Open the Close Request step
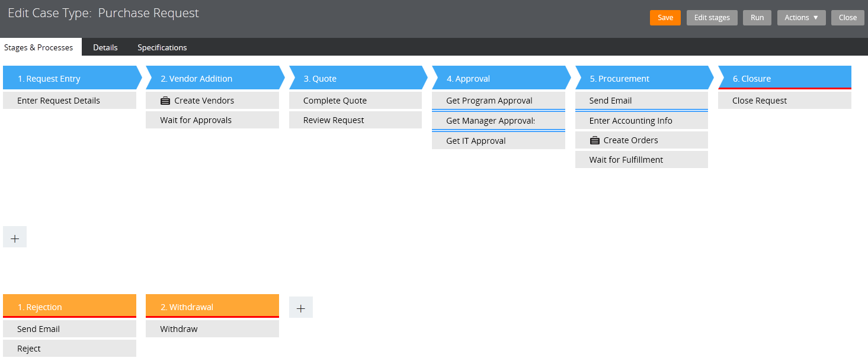 pyautogui.click(x=784, y=101)
